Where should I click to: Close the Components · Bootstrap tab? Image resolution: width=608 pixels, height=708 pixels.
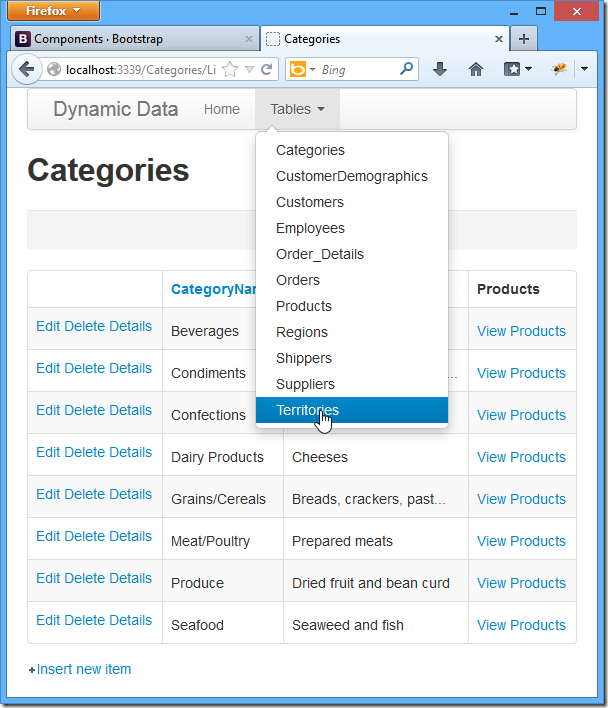pyautogui.click(x=249, y=39)
